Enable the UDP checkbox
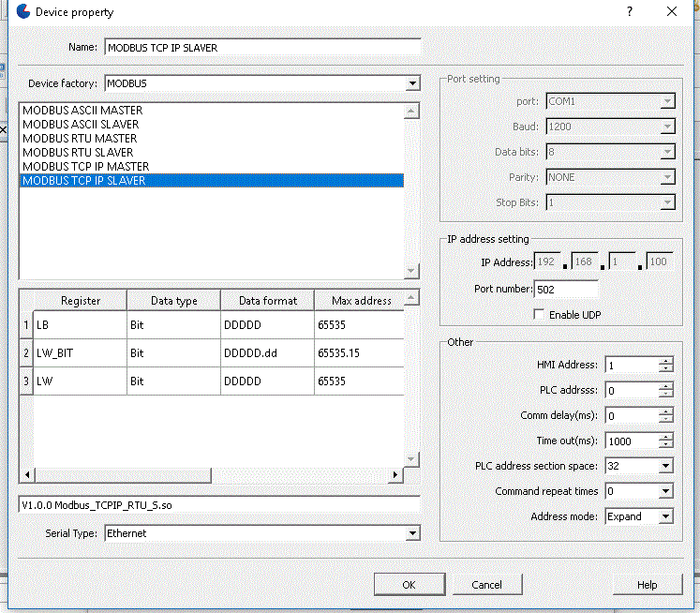Image resolution: width=700 pixels, height=613 pixels. pos(539,314)
